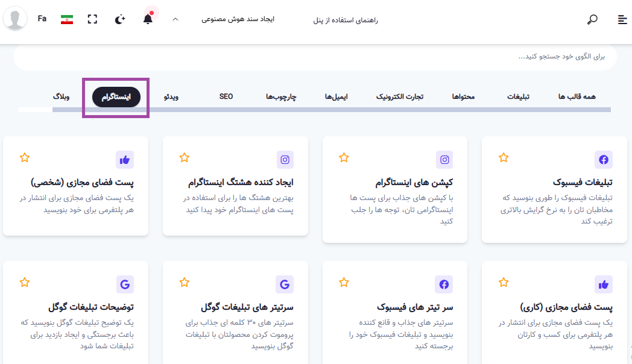This screenshot has height=364, width=632.
Task: Click Google icon on سرتیتر های تبلیغات گوگل card
Action: 285,284
